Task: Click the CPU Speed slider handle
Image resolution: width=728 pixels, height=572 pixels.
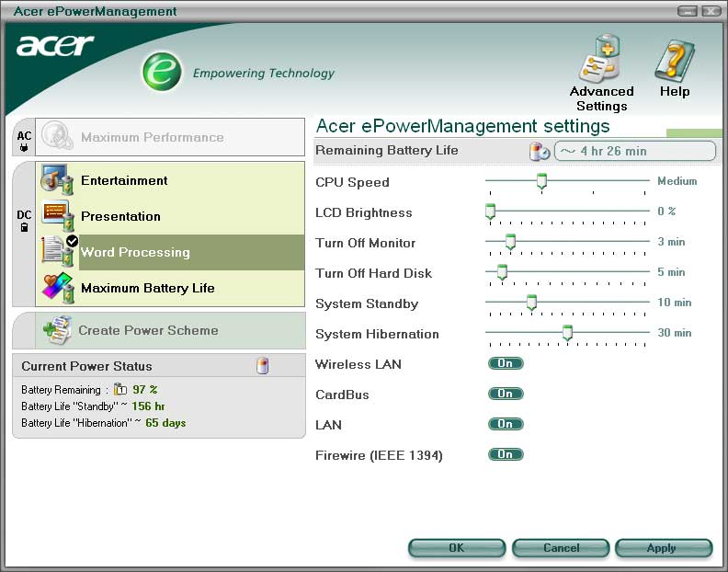Action: [x=541, y=181]
